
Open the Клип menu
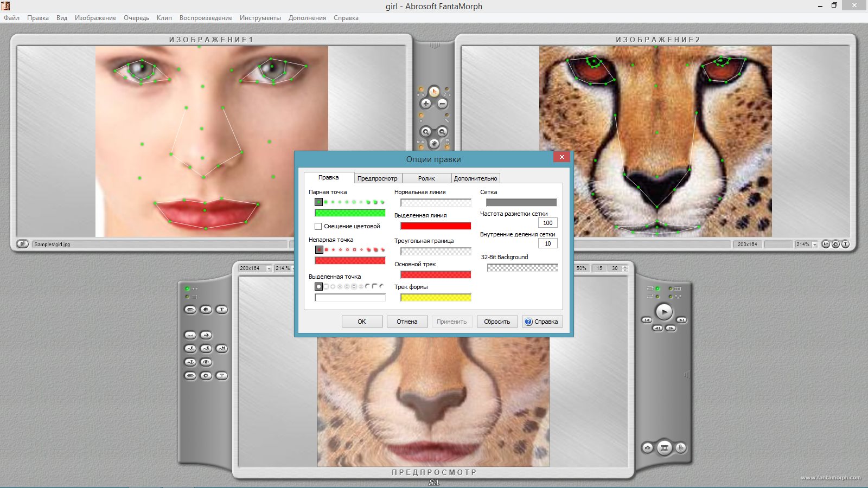point(164,18)
